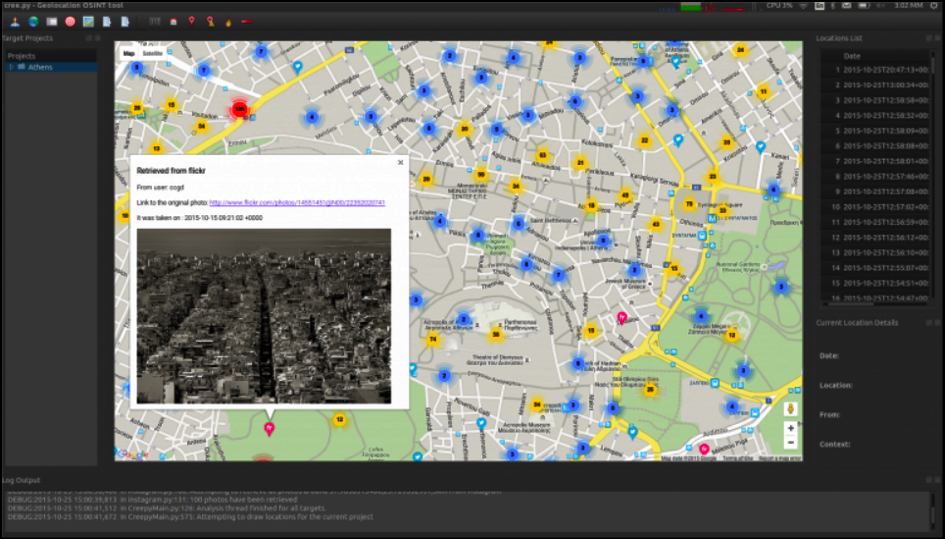Switch map to Satellite view
The image size is (945, 539).
pos(153,52)
